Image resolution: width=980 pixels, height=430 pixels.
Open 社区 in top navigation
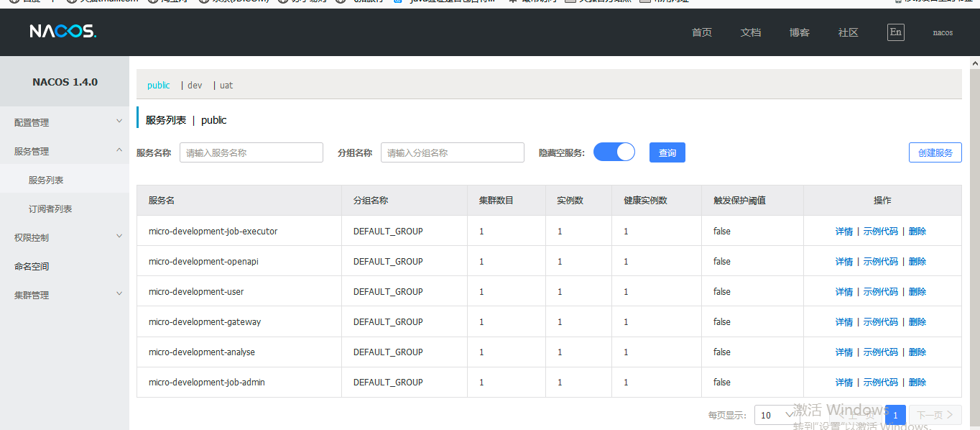[849, 32]
